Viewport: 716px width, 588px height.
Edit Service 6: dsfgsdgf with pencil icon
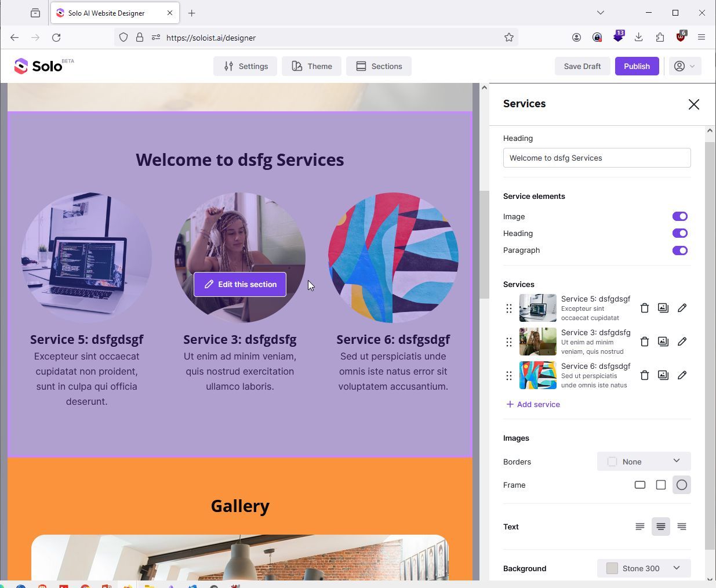point(682,375)
